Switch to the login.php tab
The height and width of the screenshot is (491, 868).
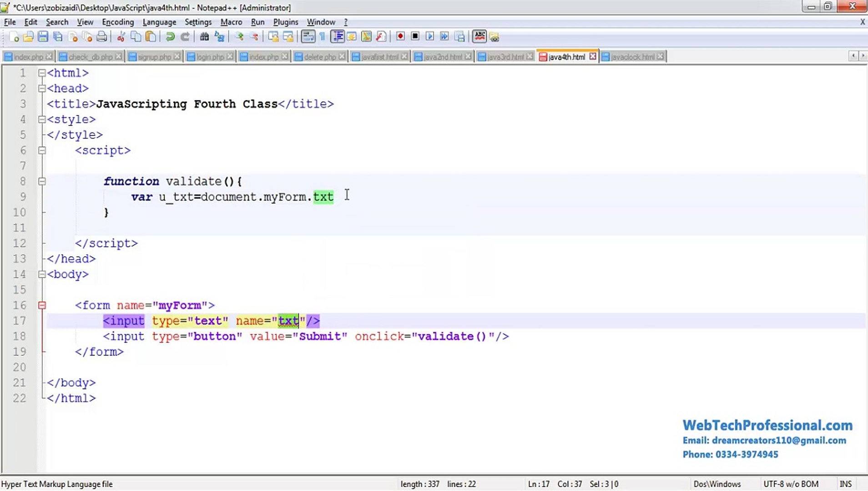click(x=210, y=57)
